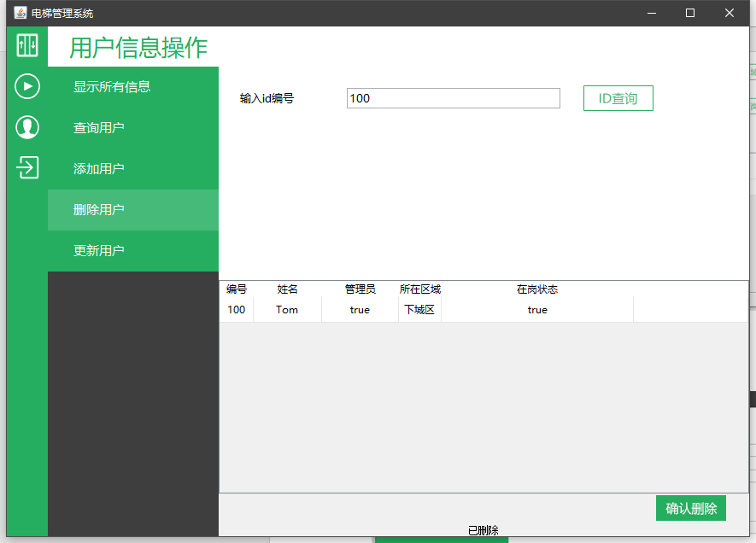The image size is (756, 543).
Task: Select the Tom name cell
Action: pos(287,310)
